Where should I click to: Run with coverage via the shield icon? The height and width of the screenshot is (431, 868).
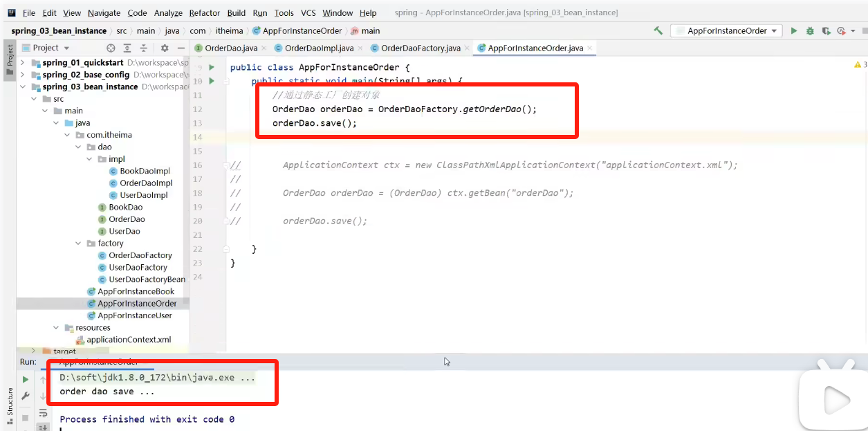(x=826, y=30)
